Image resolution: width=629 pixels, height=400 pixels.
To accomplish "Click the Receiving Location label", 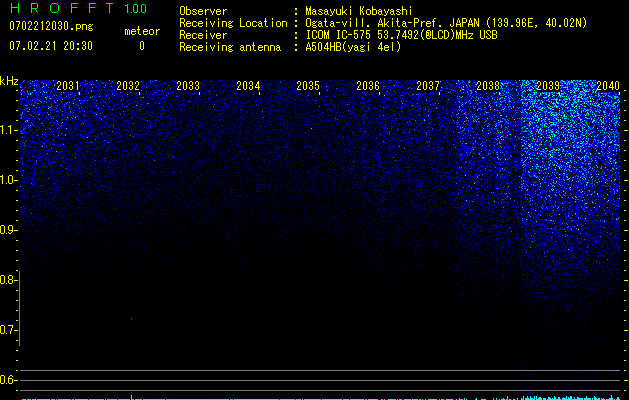I will (x=233, y=23).
